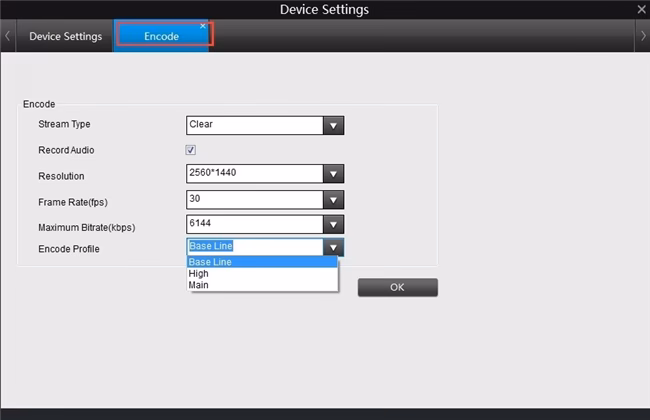This screenshot has height=420, width=650.
Task: Click the Frame Rate field showing 30
Action: [254, 200]
